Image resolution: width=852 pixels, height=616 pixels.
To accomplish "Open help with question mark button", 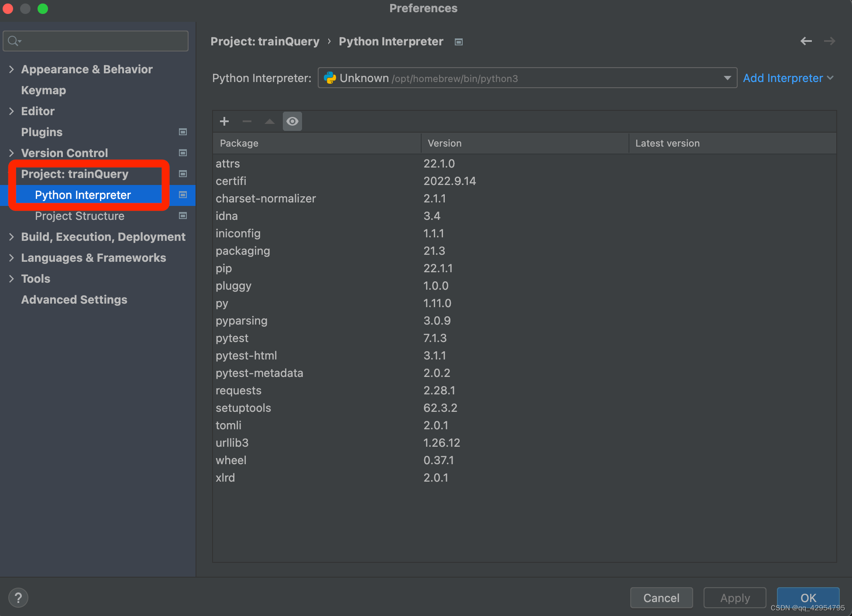I will (x=18, y=598).
